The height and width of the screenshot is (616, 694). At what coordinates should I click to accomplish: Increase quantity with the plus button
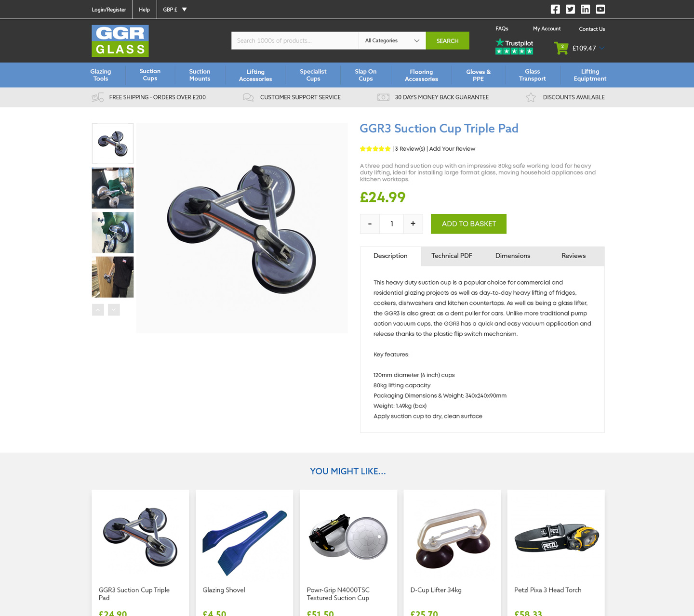point(413,224)
